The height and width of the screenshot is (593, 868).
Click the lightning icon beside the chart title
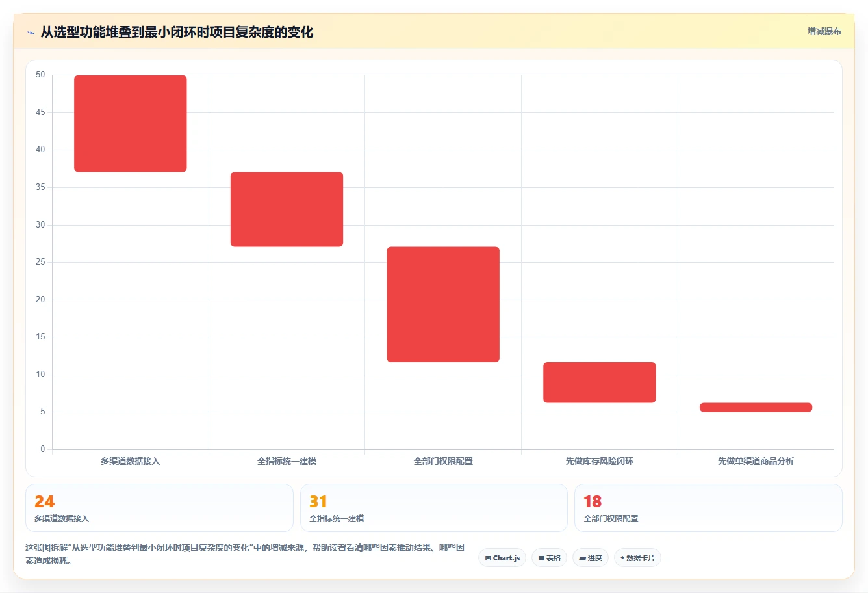(31, 33)
